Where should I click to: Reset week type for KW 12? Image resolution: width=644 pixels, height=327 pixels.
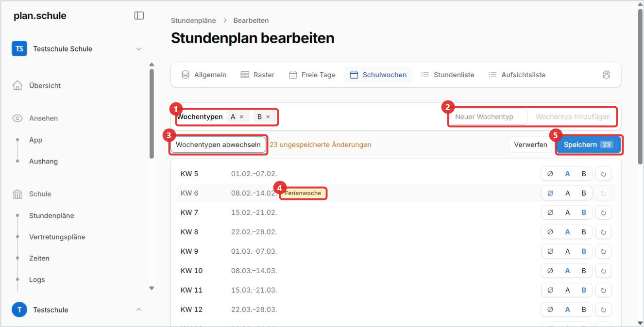click(x=604, y=310)
